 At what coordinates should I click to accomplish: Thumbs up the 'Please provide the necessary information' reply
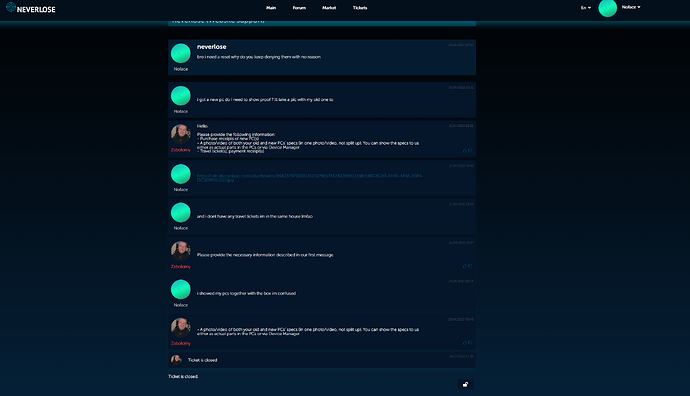(x=465, y=266)
